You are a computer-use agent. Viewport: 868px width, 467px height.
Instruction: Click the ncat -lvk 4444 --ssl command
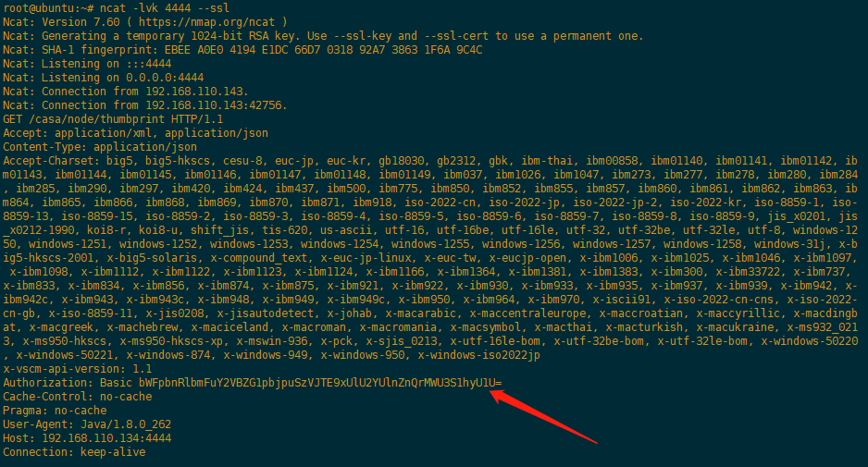[x=165, y=8]
